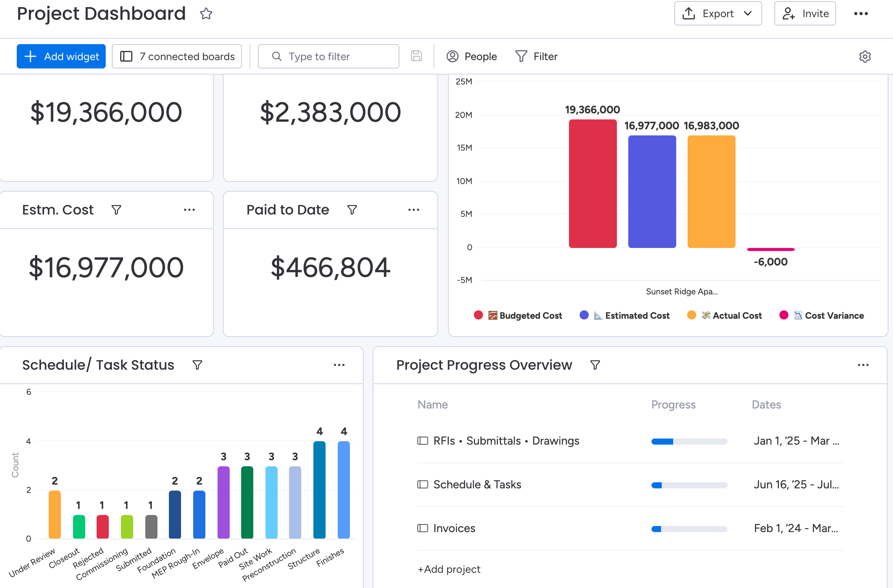Screen dimensions: 893x588
Task: Open filter on Schedule/Task Status widget
Action: pyautogui.click(x=197, y=365)
